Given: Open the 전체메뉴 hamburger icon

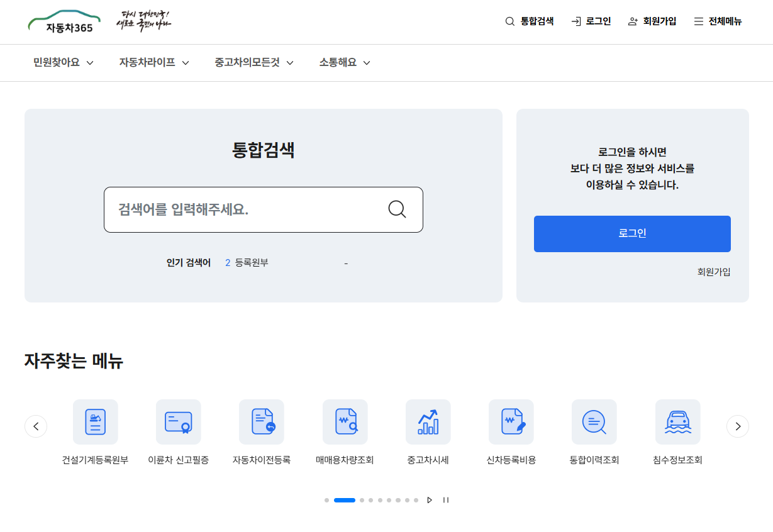Looking at the screenshot, I should coord(699,21).
